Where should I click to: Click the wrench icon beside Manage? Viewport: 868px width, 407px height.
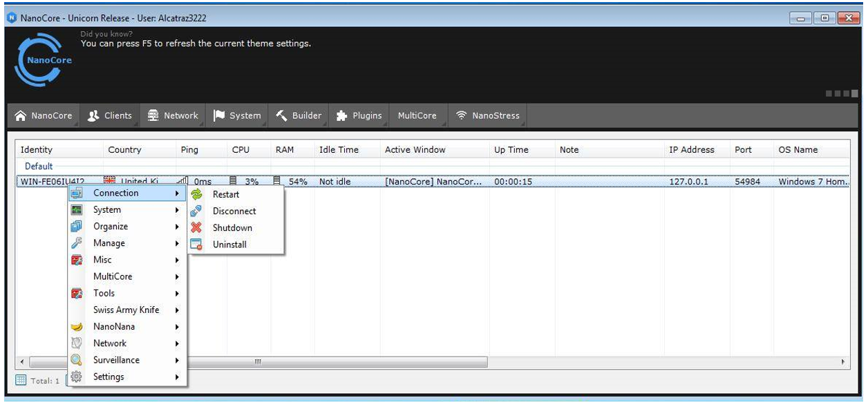[x=77, y=243]
